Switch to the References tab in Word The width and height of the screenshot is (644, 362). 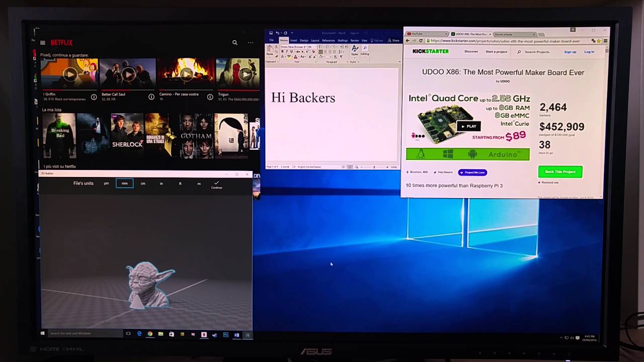[x=329, y=41]
